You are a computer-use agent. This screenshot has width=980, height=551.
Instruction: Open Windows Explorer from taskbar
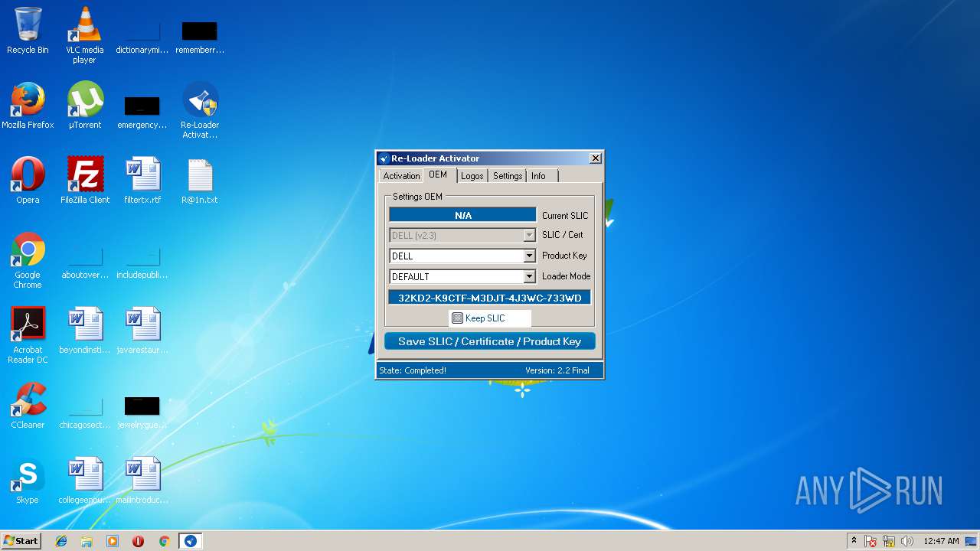coord(87,541)
